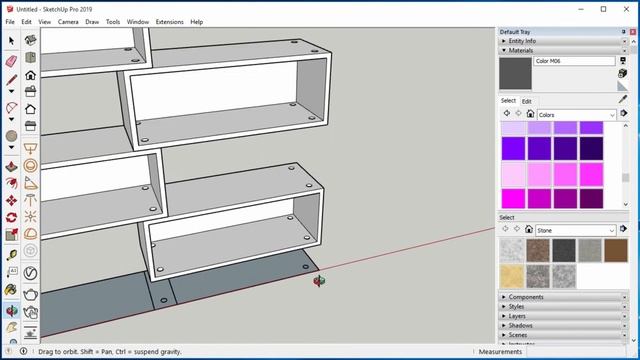
Task: Switch to Front view house icon
Action: coord(31,75)
